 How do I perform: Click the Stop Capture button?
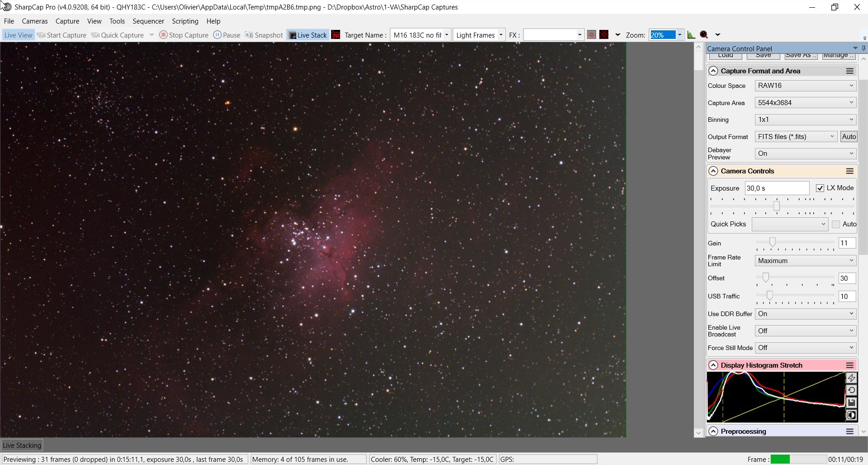[x=184, y=35]
